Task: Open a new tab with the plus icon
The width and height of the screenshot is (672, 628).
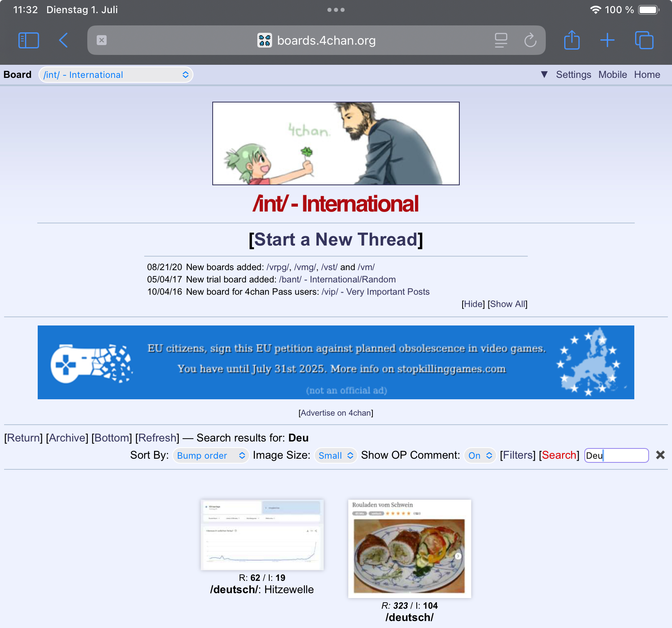Action: pyautogui.click(x=607, y=40)
